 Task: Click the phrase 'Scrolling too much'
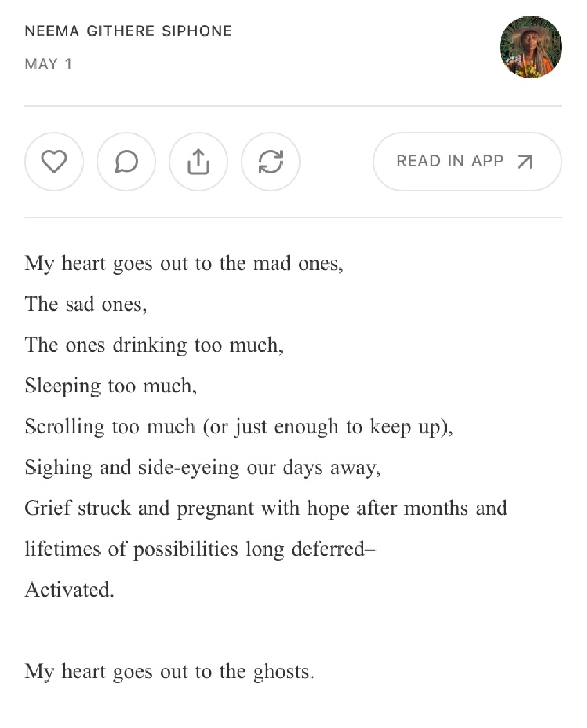109,427
